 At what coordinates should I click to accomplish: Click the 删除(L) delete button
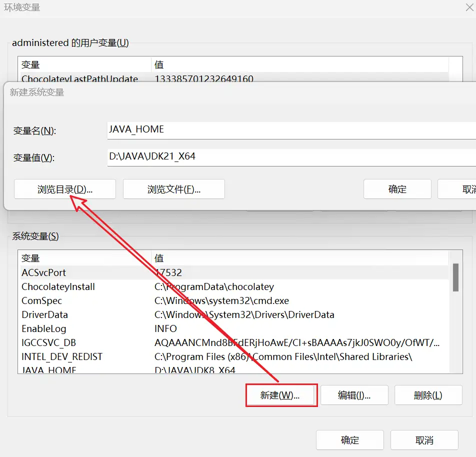428,395
